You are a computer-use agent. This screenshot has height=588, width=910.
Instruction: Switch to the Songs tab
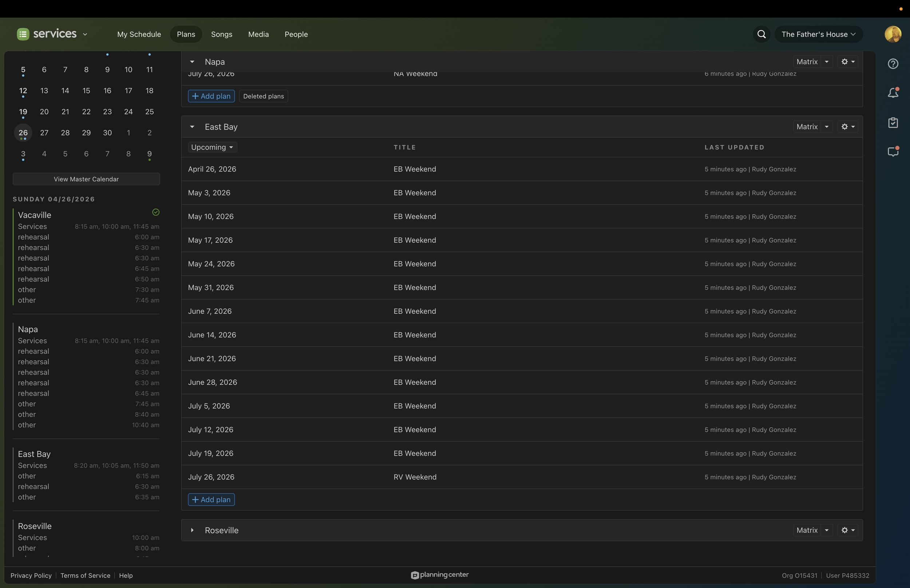221,34
